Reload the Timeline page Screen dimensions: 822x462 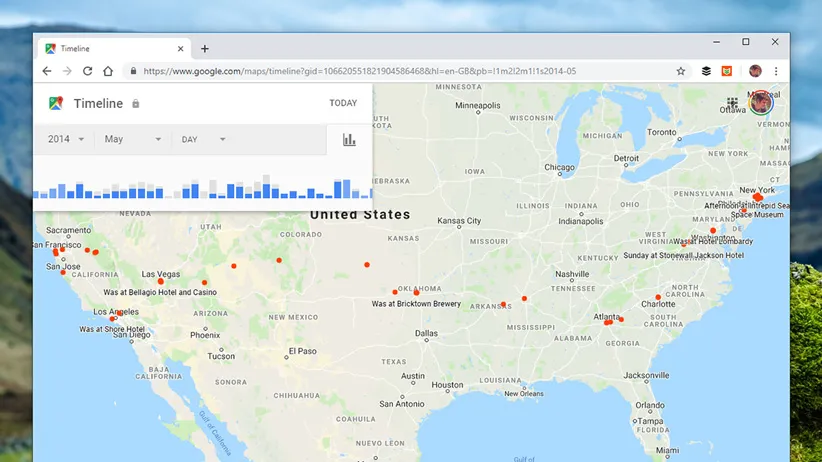pos(87,71)
